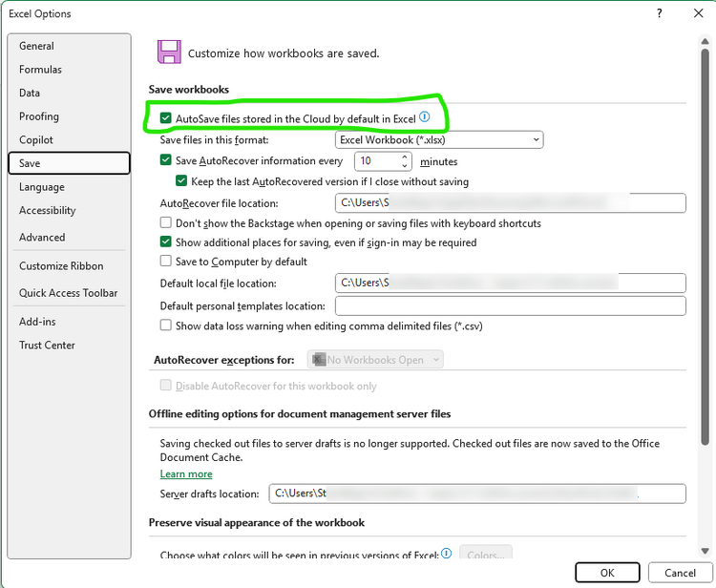
Task: Select the Save category
Action: coord(69,163)
